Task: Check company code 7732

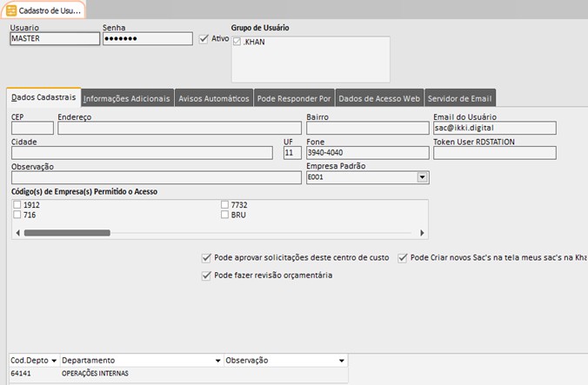Action: pos(224,204)
